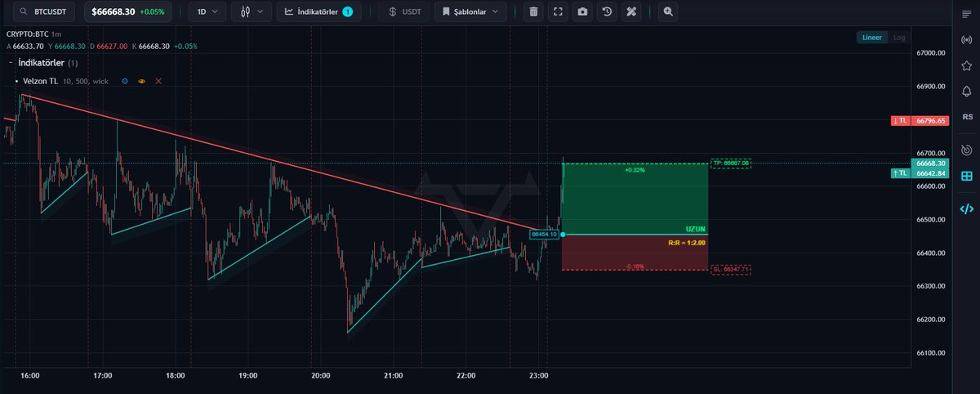Click the TP: 66667.06 take profit label
The height and width of the screenshot is (394, 980).
click(731, 163)
